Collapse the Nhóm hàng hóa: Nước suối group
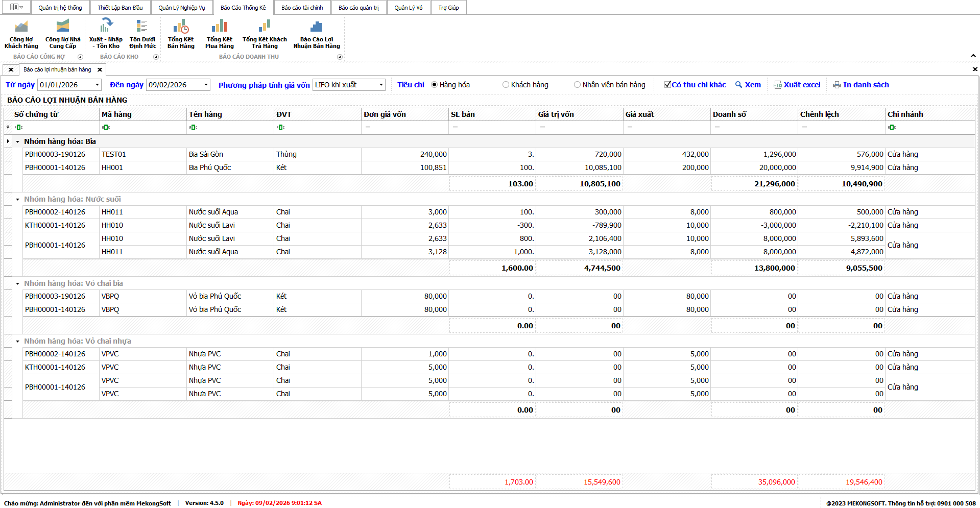Screen dimensions: 980x508 [17, 200]
